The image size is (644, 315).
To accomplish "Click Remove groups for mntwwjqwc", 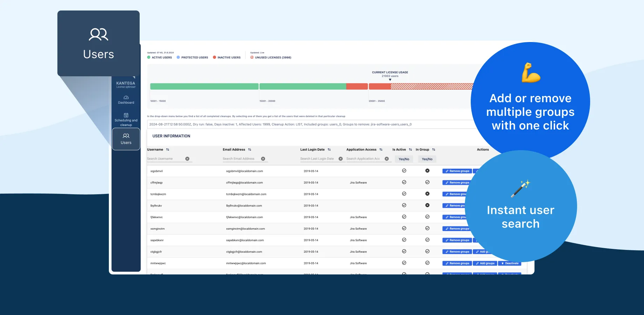I will (x=457, y=263).
